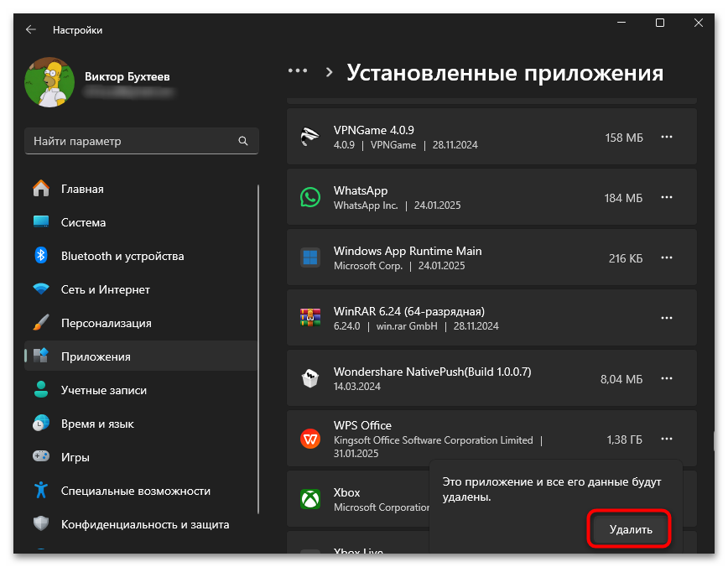Expand the breadcrumb overflow menu
Screen dimensions: 728x567
click(298, 71)
